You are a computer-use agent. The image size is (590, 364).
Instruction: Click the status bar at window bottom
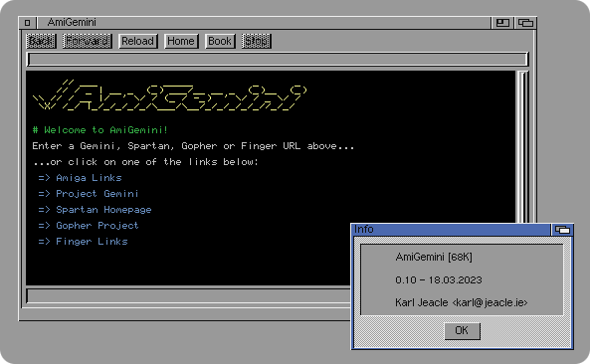188,296
